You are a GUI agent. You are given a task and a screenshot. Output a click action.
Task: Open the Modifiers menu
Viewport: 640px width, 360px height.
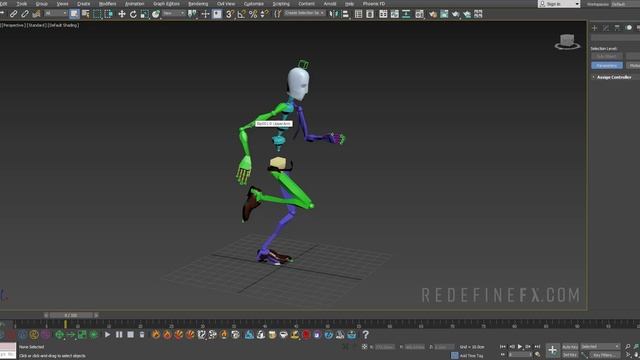coord(107,4)
